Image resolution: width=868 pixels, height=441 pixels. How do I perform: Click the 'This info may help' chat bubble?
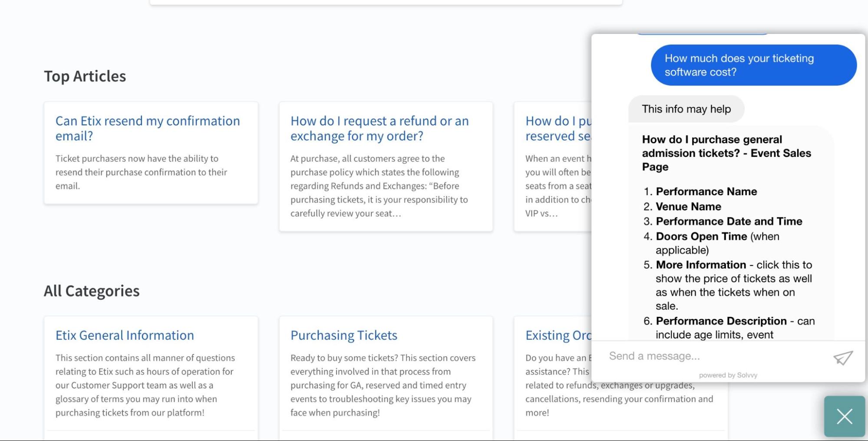click(686, 109)
